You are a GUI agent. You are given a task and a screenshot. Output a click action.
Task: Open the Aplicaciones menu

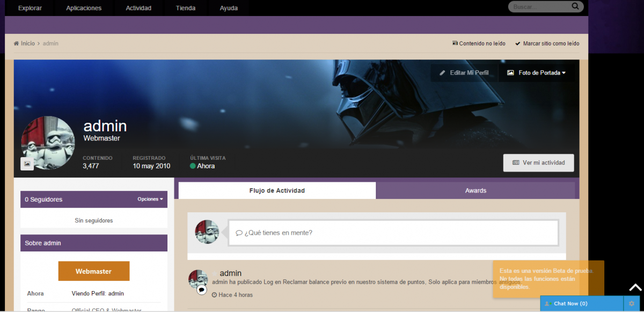[x=84, y=8]
